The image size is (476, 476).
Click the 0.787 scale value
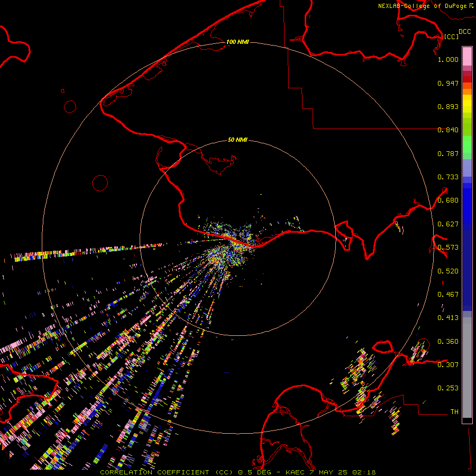[448, 153]
